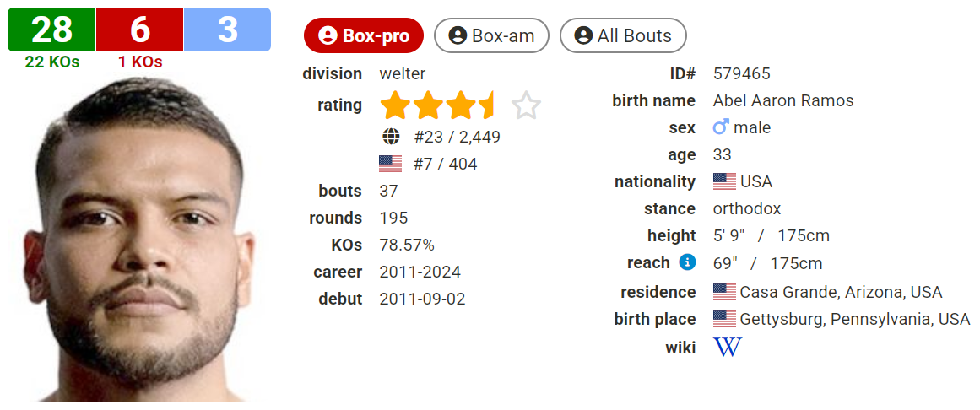The height and width of the screenshot is (410, 980).
Task: Click the flag icon next to nationality USA
Action: click(724, 182)
